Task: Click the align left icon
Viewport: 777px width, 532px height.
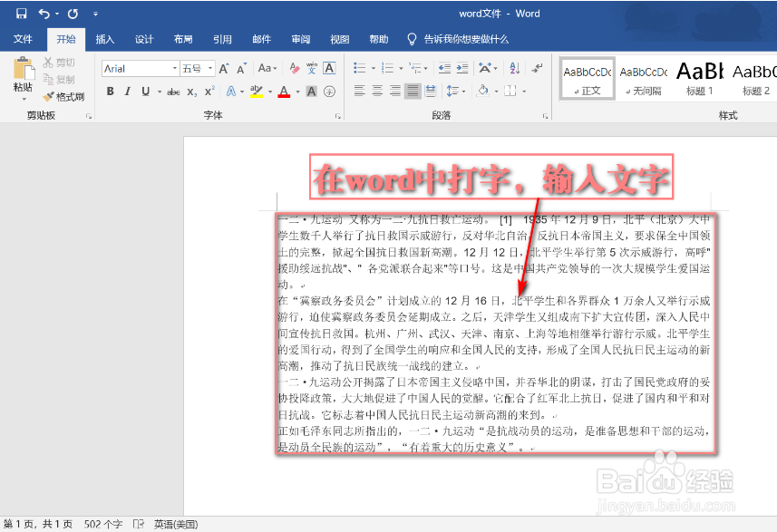Action: [359, 92]
